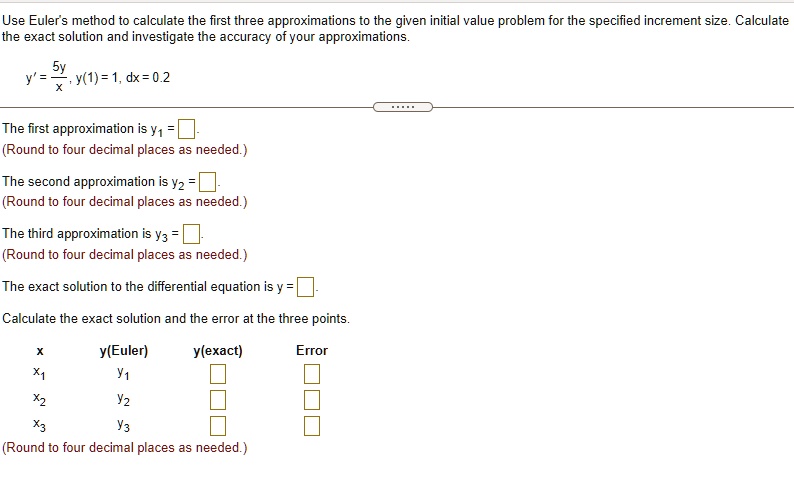The height and width of the screenshot is (479, 794).
Task: Click the second approximation y2 answer box
Action: pos(207,182)
